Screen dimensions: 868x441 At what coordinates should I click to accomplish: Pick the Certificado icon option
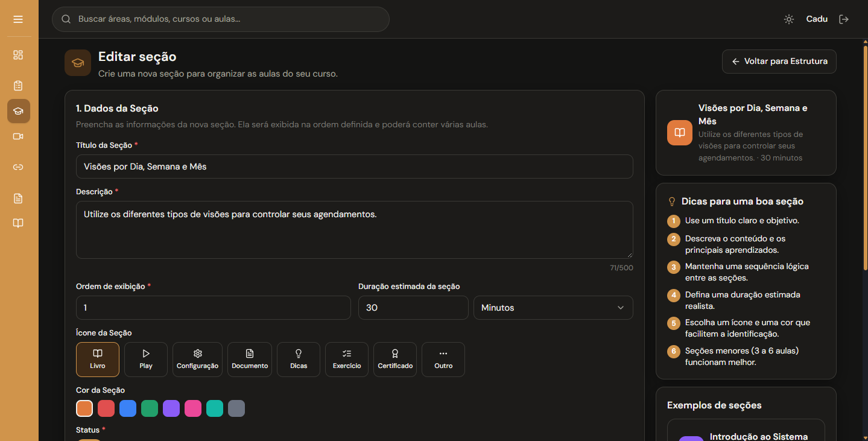tap(395, 360)
